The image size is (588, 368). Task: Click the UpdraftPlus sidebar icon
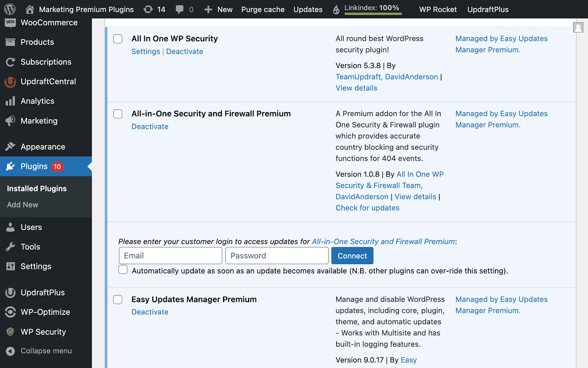10,293
